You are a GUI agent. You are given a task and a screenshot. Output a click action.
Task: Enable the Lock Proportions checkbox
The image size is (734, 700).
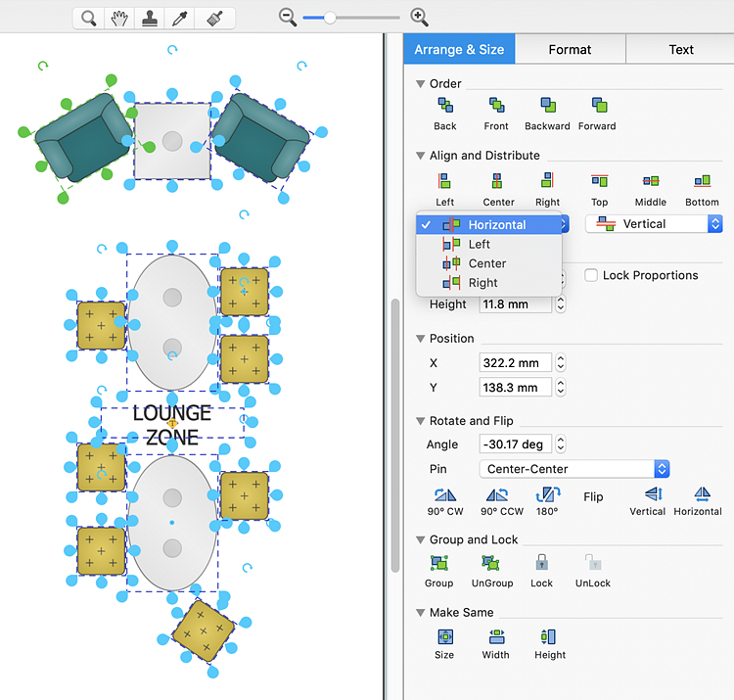click(x=591, y=275)
